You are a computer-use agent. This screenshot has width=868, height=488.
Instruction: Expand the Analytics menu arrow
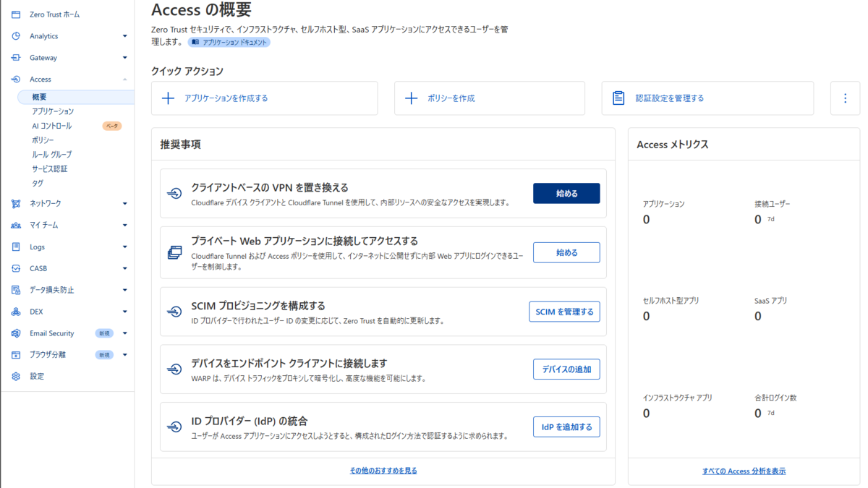coord(125,36)
